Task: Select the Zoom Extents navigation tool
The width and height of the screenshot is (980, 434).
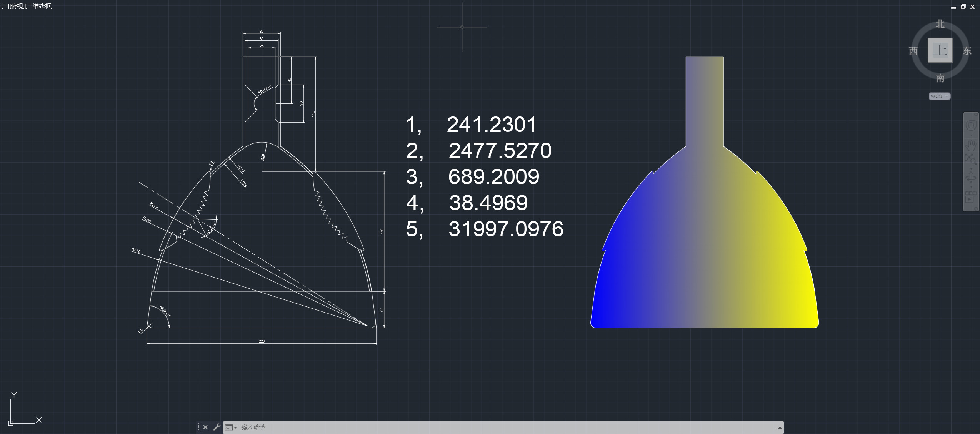Action: pyautogui.click(x=971, y=159)
